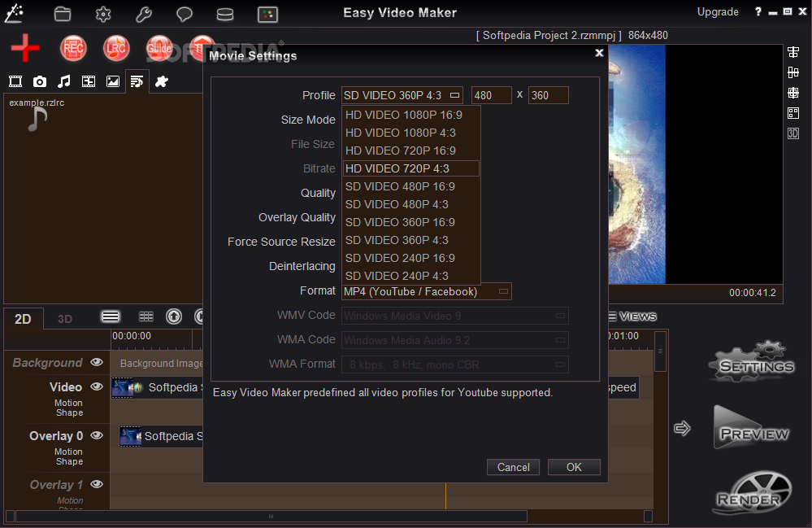Choose SD VIDEO 480P 16:9 profile
This screenshot has width=812, height=528.
coord(410,186)
